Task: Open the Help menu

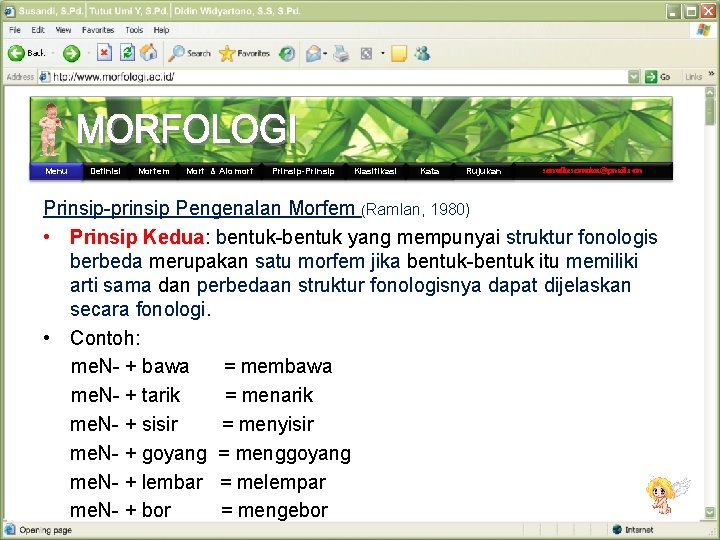Action: point(161,30)
